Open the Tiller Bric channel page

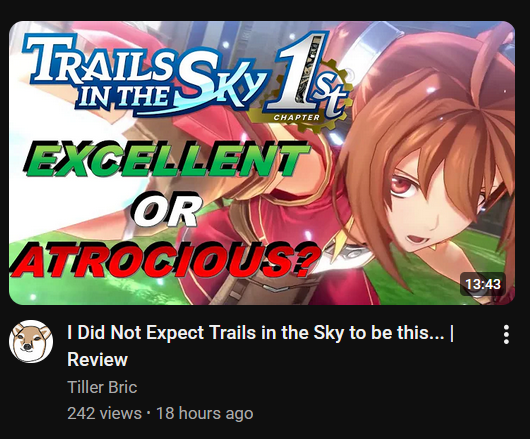pos(102,387)
